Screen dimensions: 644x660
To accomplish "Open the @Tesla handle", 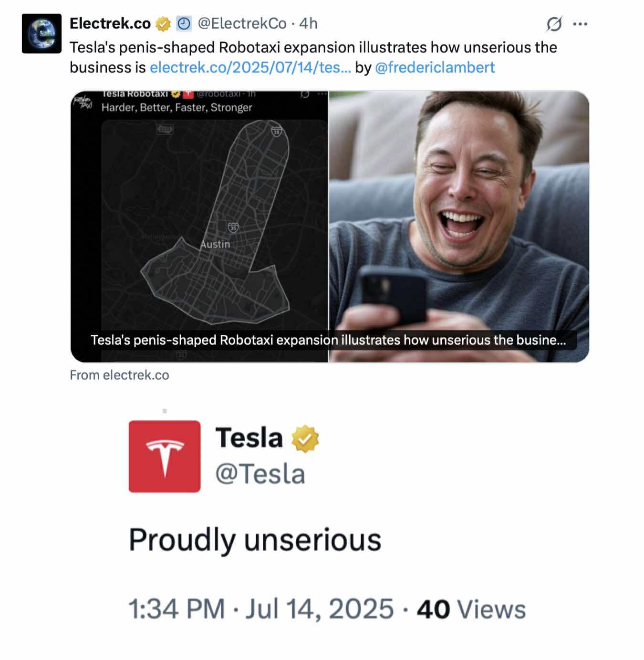I will 260,474.
